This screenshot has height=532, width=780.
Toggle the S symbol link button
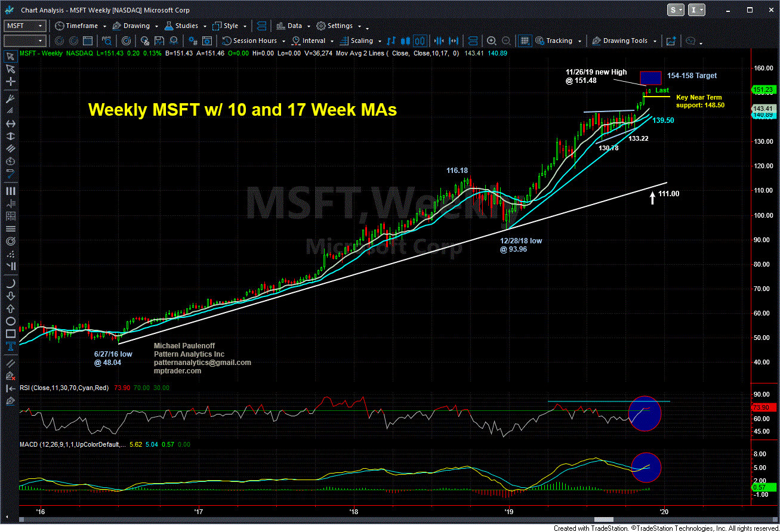point(676,10)
